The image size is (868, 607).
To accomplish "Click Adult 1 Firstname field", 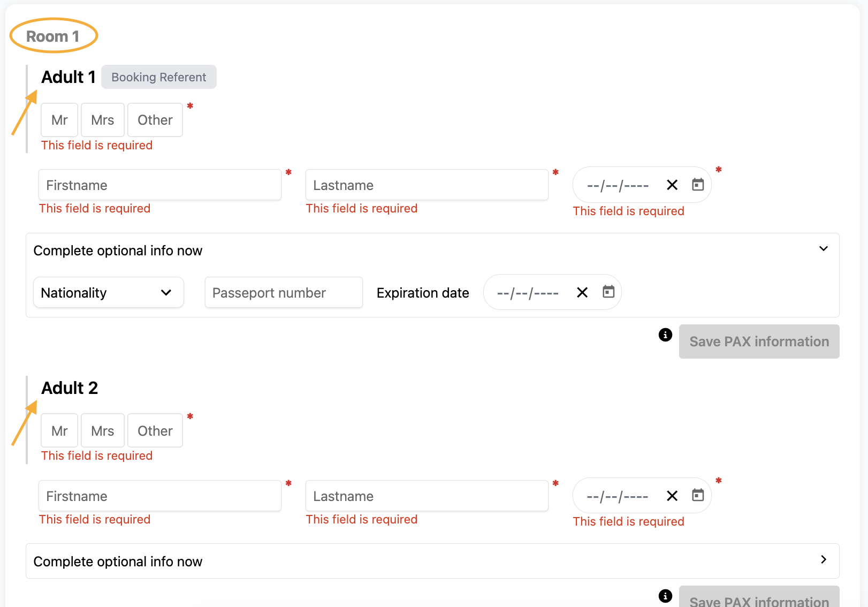I will 159,185.
